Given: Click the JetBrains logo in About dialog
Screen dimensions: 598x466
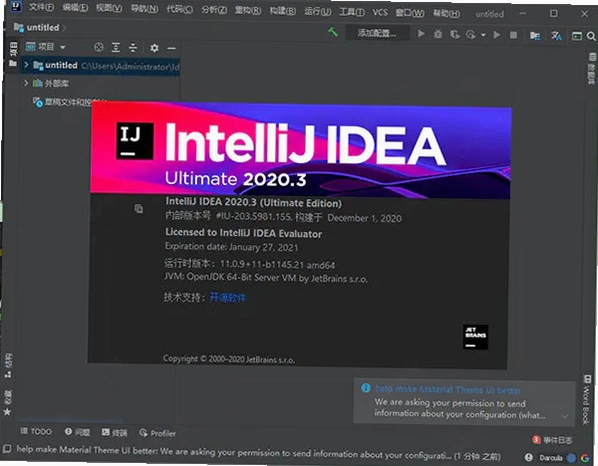Looking at the screenshot, I should (475, 337).
